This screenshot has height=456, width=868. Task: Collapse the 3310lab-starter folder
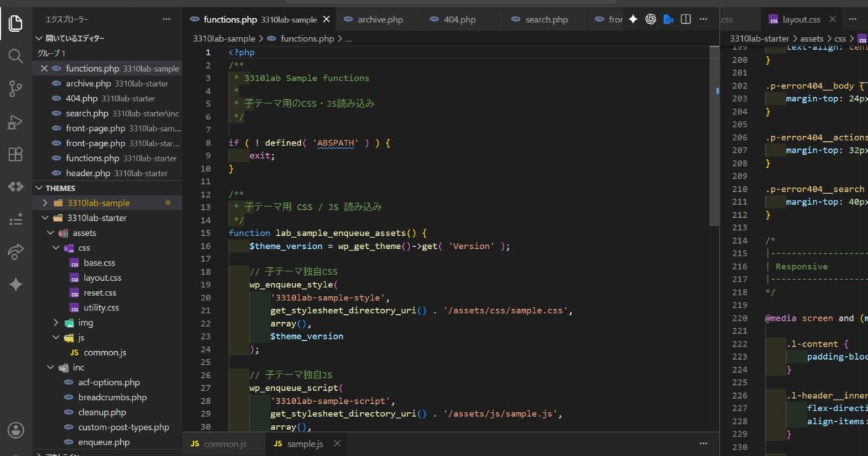click(46, 218)
